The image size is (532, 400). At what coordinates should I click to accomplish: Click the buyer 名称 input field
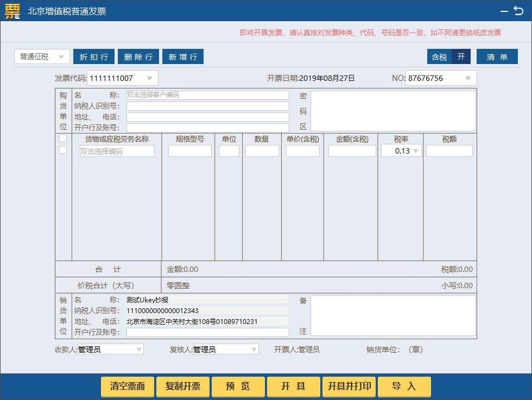click(207, 96)
